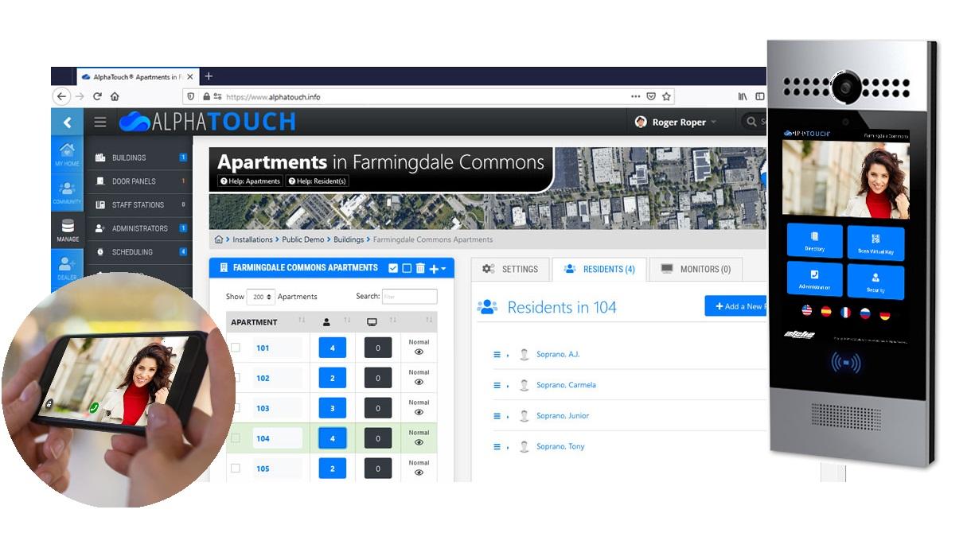The image size is (971, 560).
Task: Open the Community section icon
Action: (x=67, y=192)
